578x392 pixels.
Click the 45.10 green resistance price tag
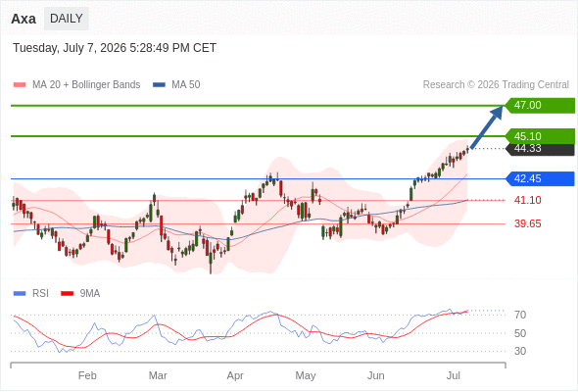(x=540, y=136)
